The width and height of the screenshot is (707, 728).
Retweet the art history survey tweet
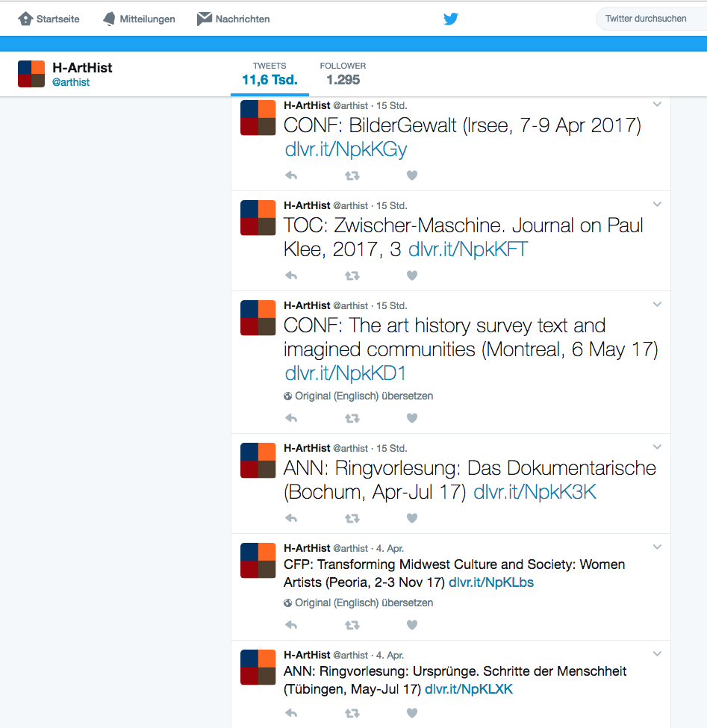352,418
